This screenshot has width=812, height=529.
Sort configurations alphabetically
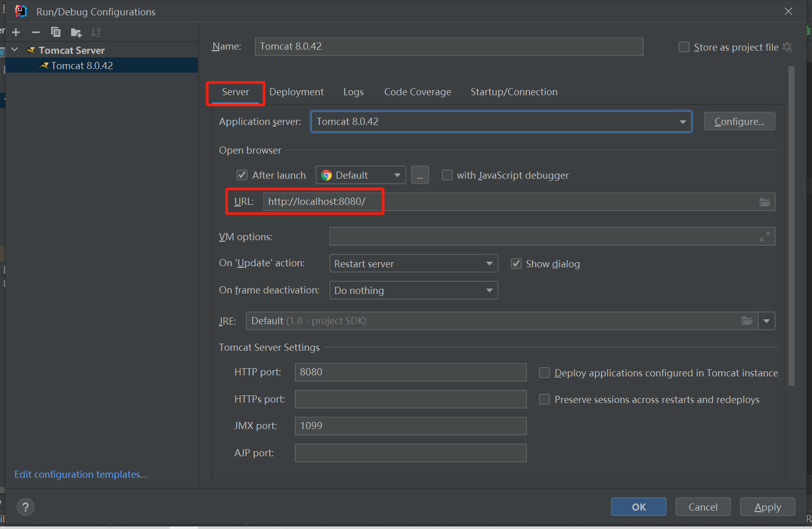[96, 32]
